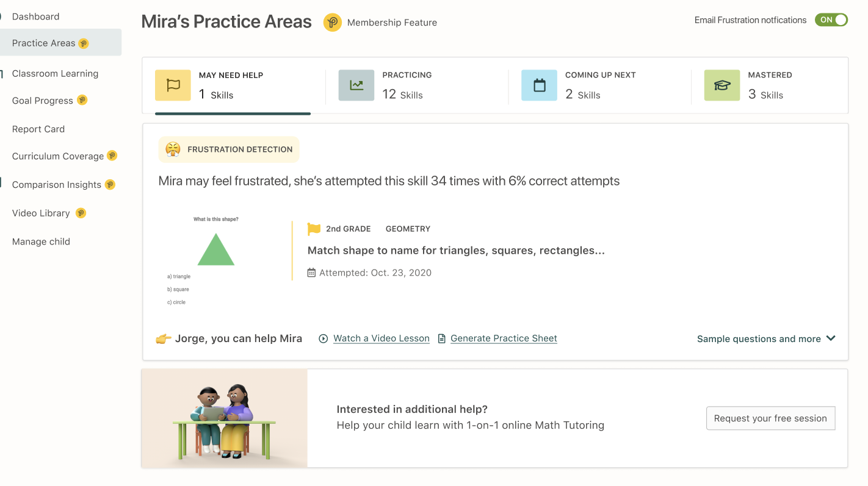The height and width of the screenshot is (486, 868).
Task: Open Report Card in the sidebar
Action: click(38, 129)
